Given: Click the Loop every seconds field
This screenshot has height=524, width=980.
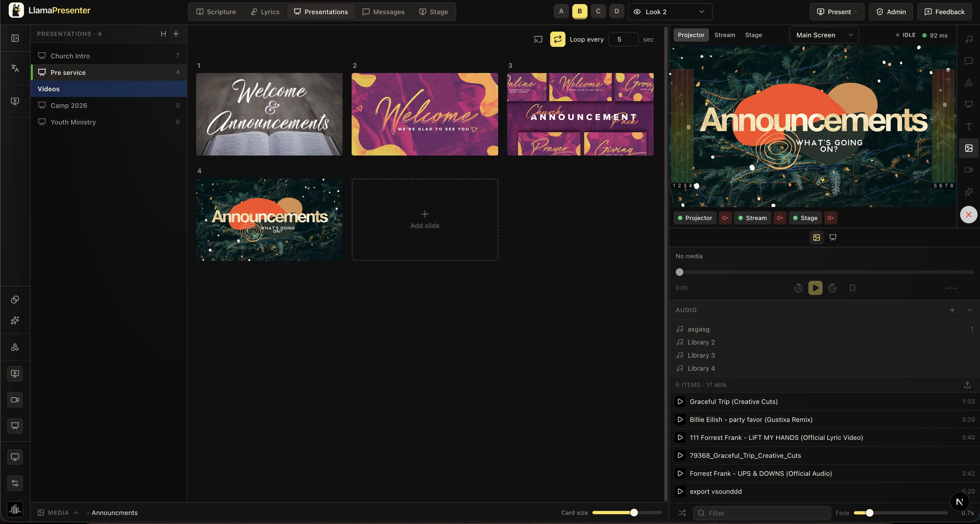Looking at the screenshot, I should 623,39.
